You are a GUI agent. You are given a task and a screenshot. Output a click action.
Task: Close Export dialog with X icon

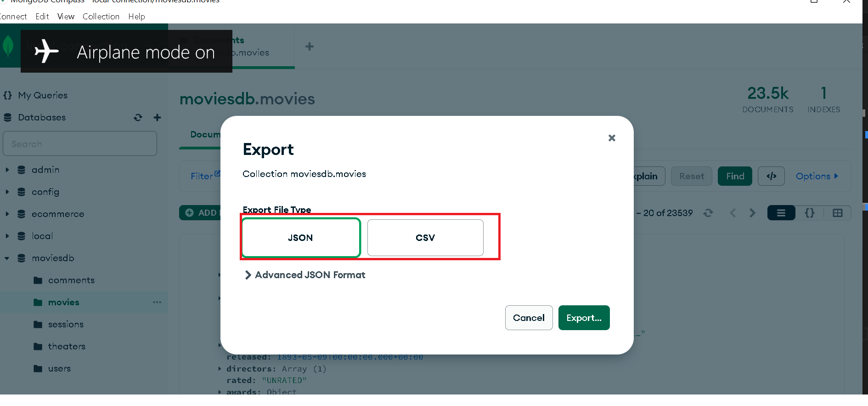612,138
